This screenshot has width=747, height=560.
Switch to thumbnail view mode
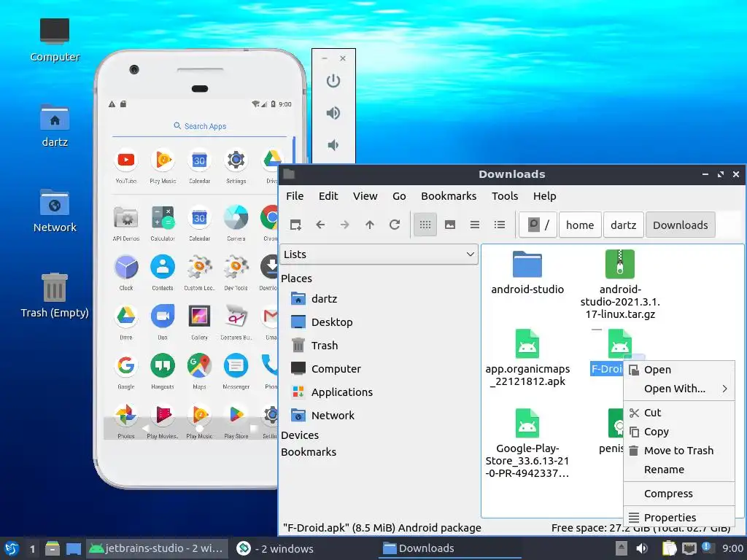449,225
